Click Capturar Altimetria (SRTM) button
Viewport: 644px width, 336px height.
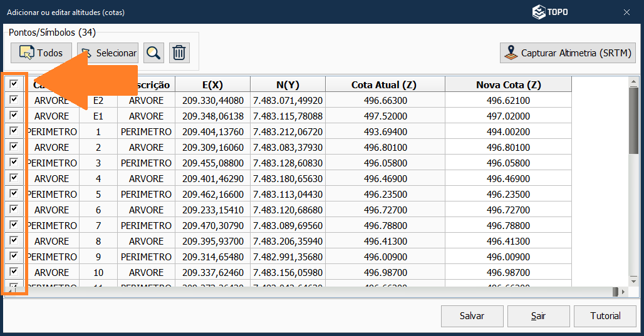coord(568,53)
